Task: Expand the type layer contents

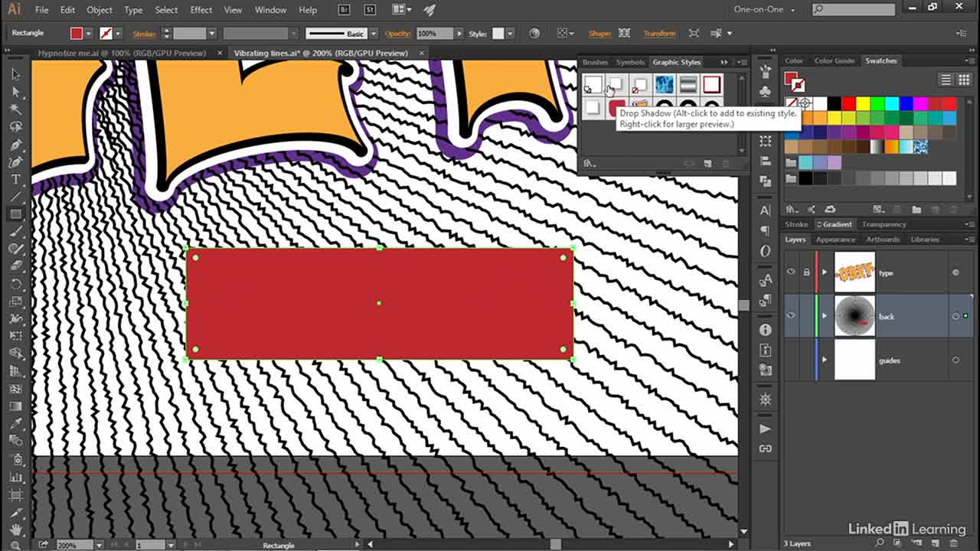Action: pyautogui.click(x=825, y=272)
